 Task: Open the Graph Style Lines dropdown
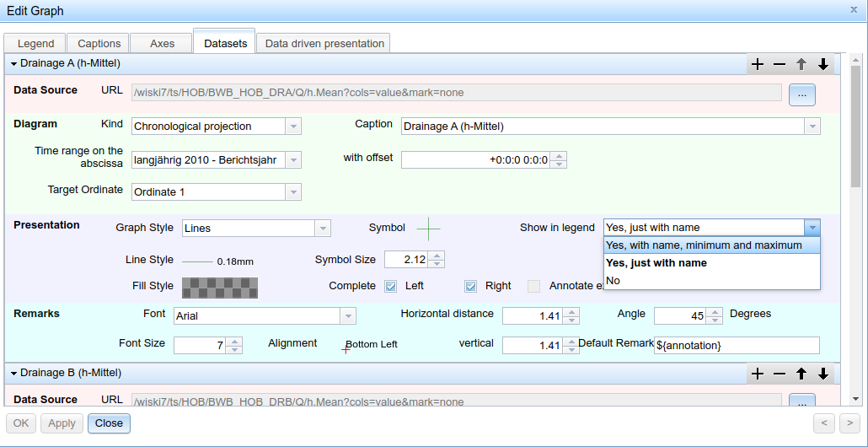pyautogui.click(x=323, y=229)
